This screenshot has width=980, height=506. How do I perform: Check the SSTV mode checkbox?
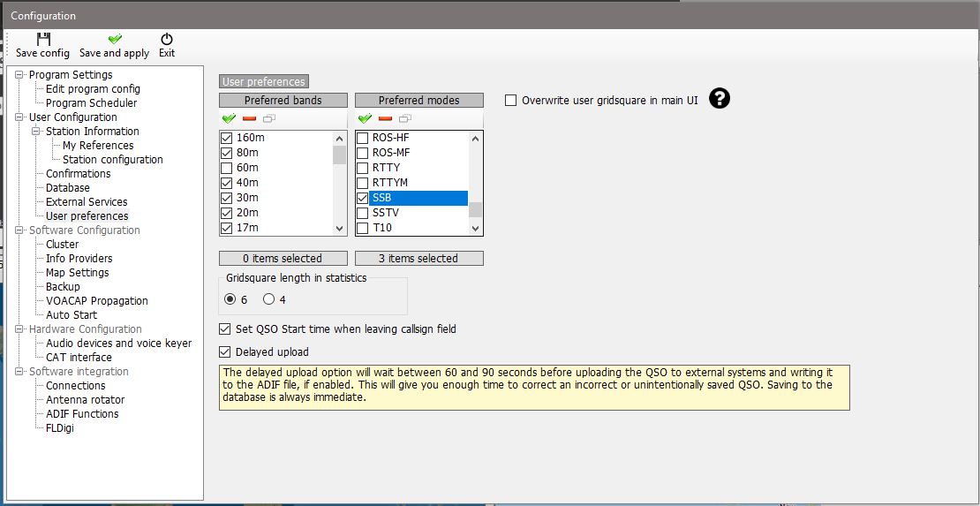[363, 213]
